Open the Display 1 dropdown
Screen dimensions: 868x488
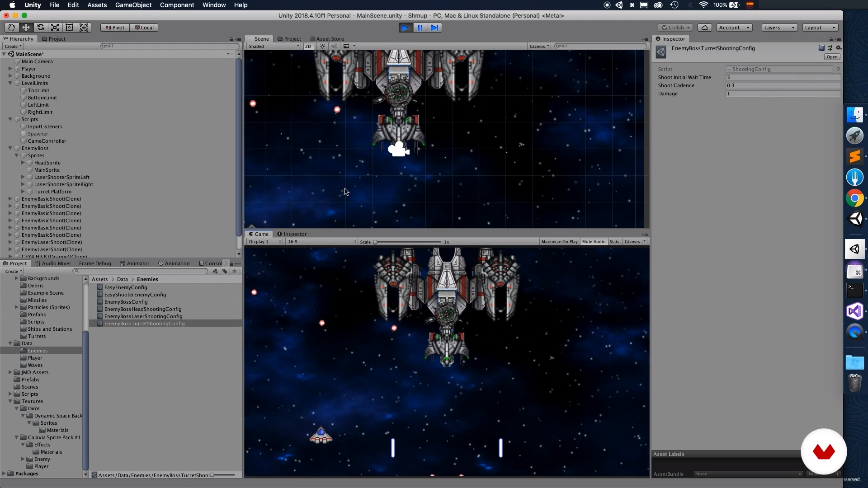(264, 242)
